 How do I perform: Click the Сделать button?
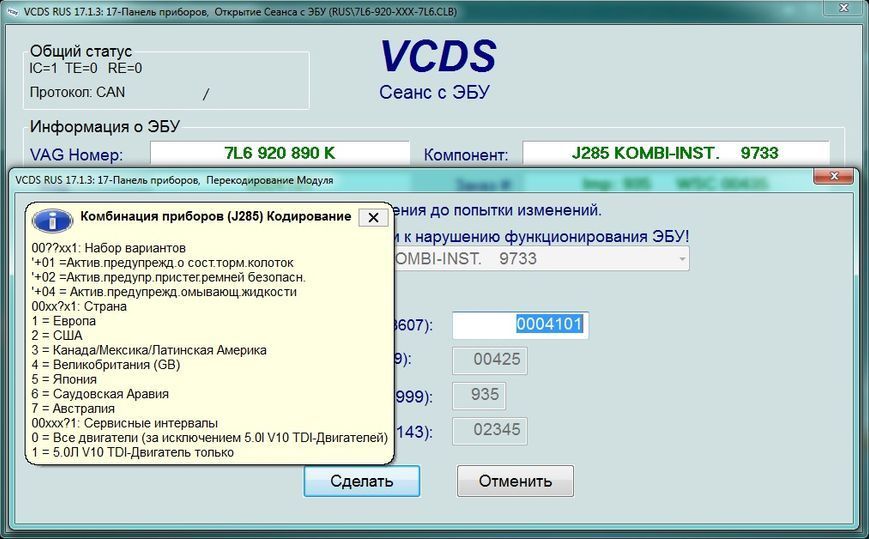pyautogui.click(x=361, y=481)
